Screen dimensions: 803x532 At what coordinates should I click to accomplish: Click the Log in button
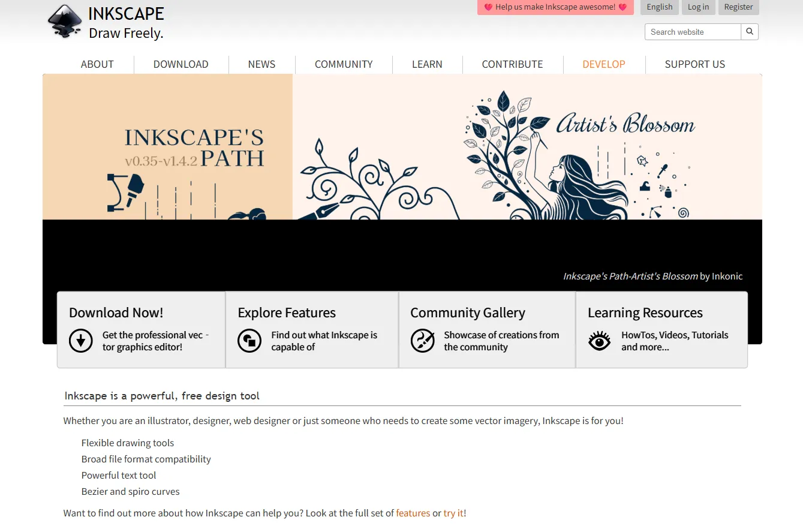[698, 7]
